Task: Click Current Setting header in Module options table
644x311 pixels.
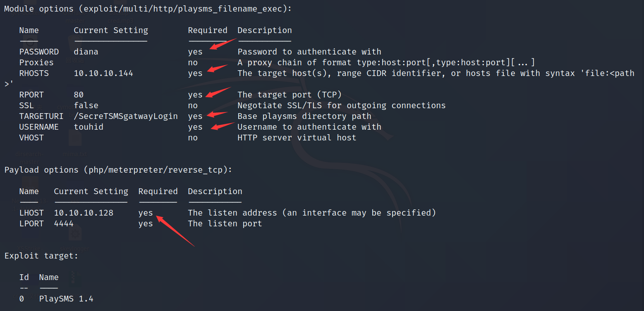Action: click(111, 30)
